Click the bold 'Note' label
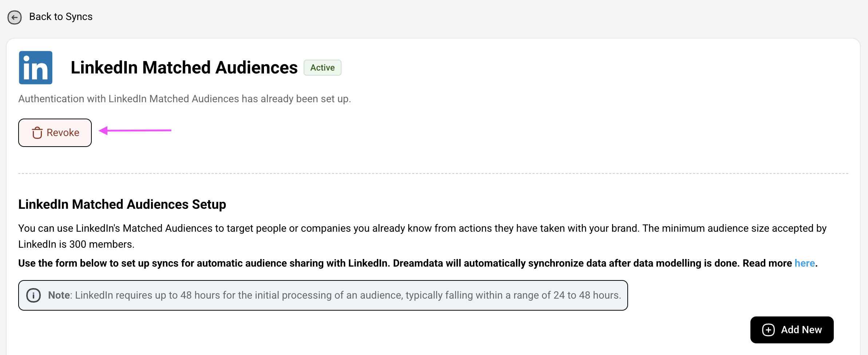The width and height of the screenshot is (868, 355). (59, 295)
